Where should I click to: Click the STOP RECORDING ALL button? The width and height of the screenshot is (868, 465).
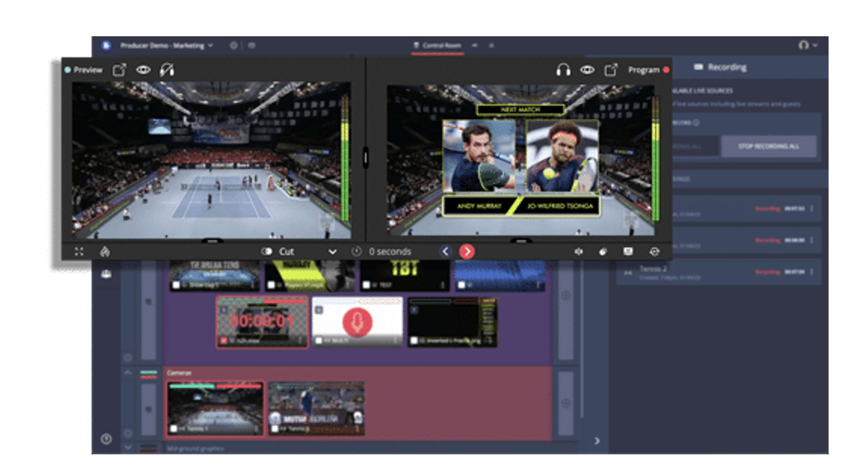[769, 146]
